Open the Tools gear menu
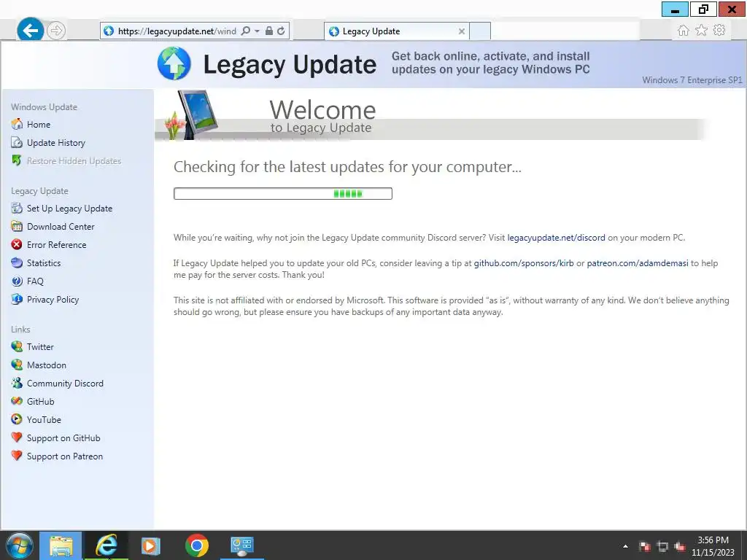 pos(719,30)
